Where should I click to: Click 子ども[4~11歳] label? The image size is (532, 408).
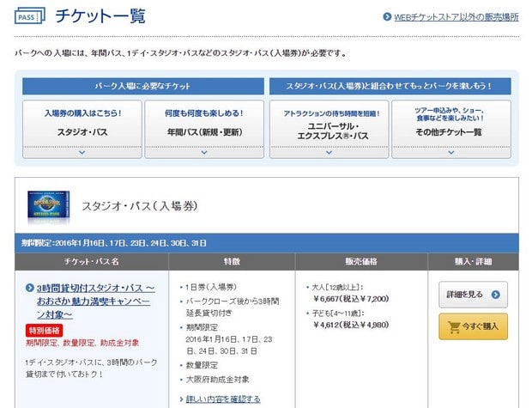click(x=338, y=313)
